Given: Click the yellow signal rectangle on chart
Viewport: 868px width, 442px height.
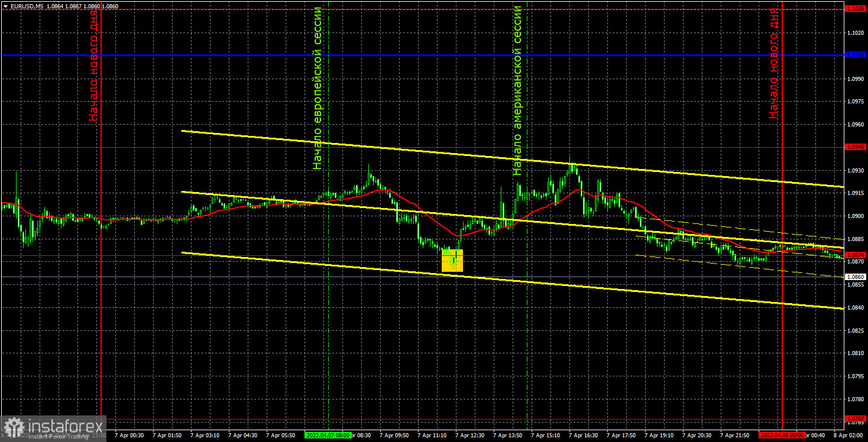Looking at the screenshot, I should pos(452,261).
